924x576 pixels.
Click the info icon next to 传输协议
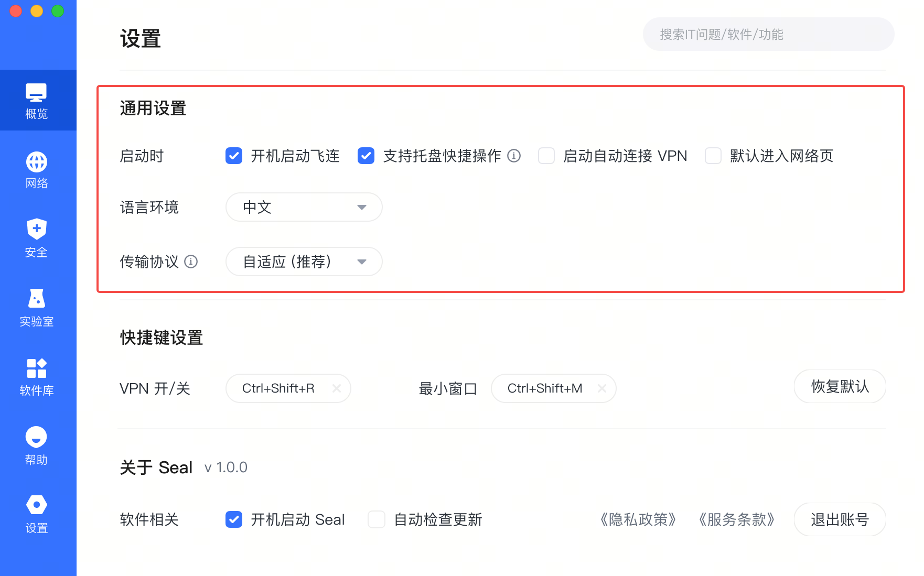(191, 262)
